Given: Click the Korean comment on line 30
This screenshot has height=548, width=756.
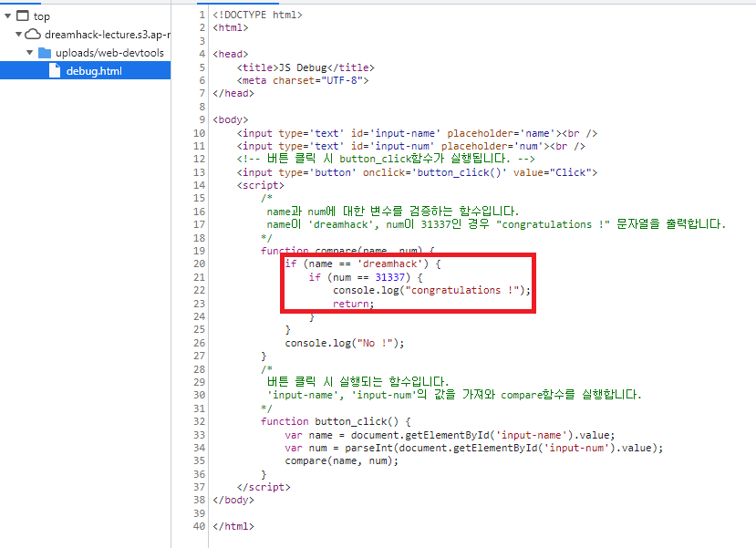Looking at the screenshot, I should [454, 395].
